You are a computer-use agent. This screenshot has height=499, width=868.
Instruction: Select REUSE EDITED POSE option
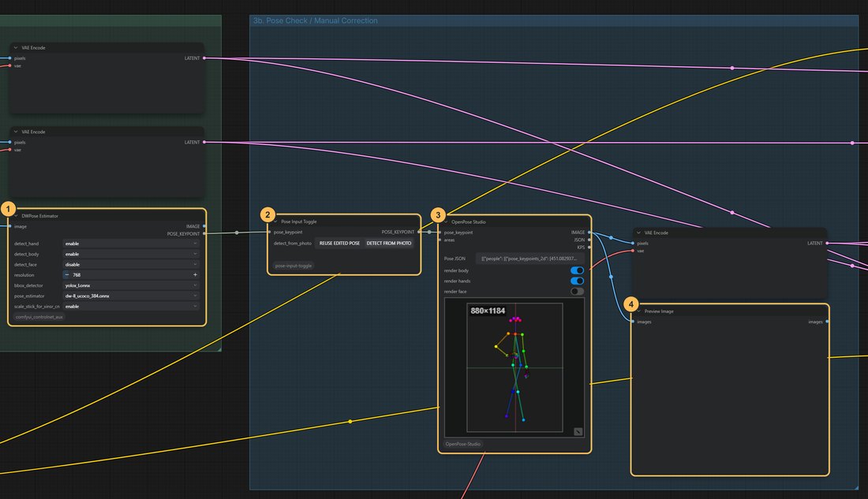coord(339,244)
